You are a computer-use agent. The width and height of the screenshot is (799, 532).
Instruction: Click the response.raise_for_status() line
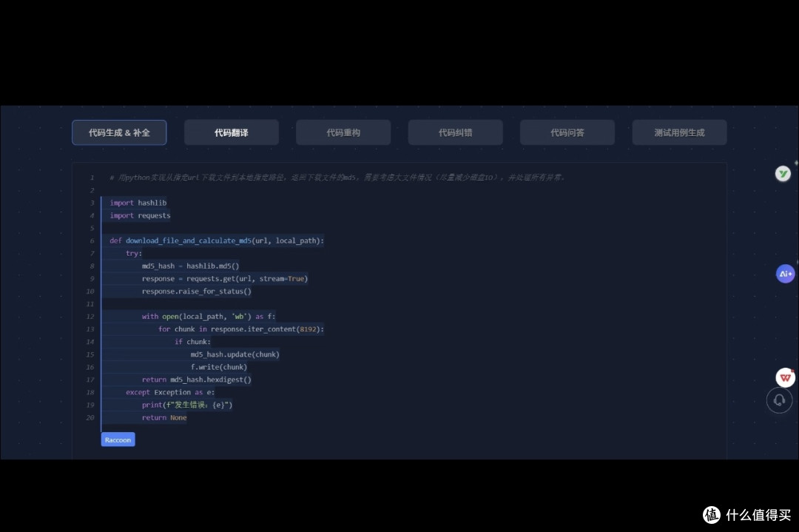coord(197,292)
